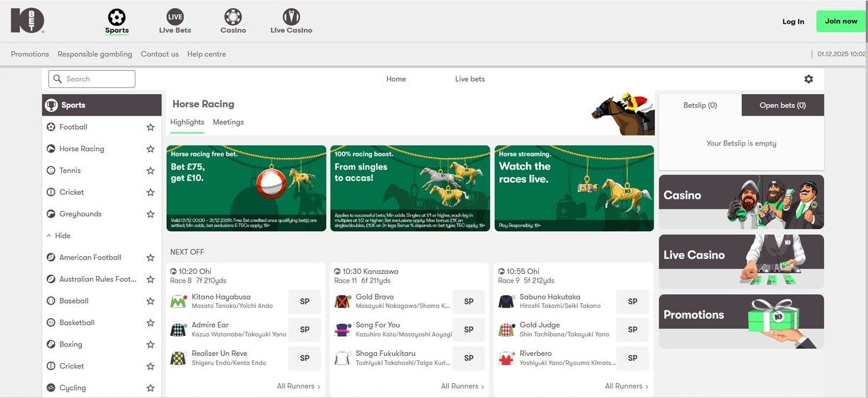Viewport: 868px width, 398px height.
Task: Favourite Australian Rules Football with star
Action: pos(150,280)
